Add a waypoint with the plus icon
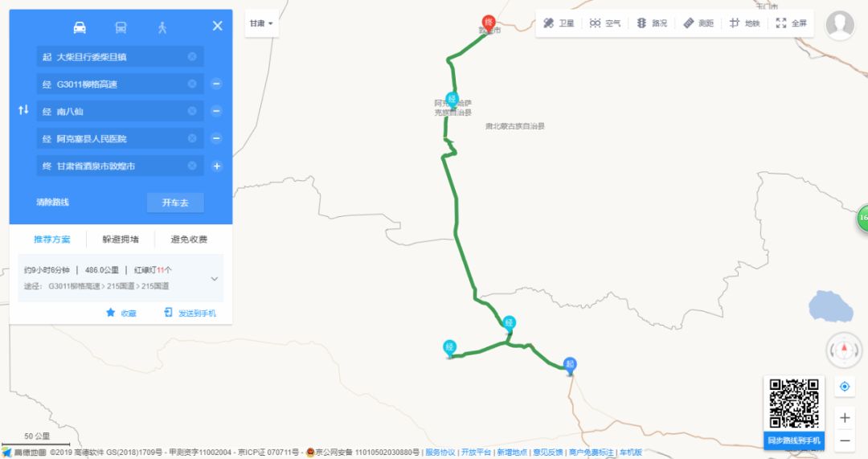Image resolution: width=868 pixels, height=459 pixels. (217, 166)
